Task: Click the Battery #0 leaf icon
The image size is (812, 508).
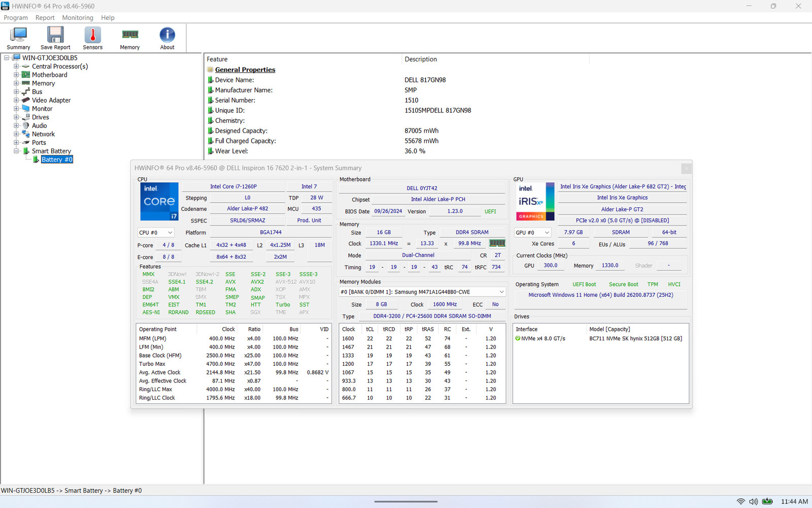Action: click(x=36, y=160)
